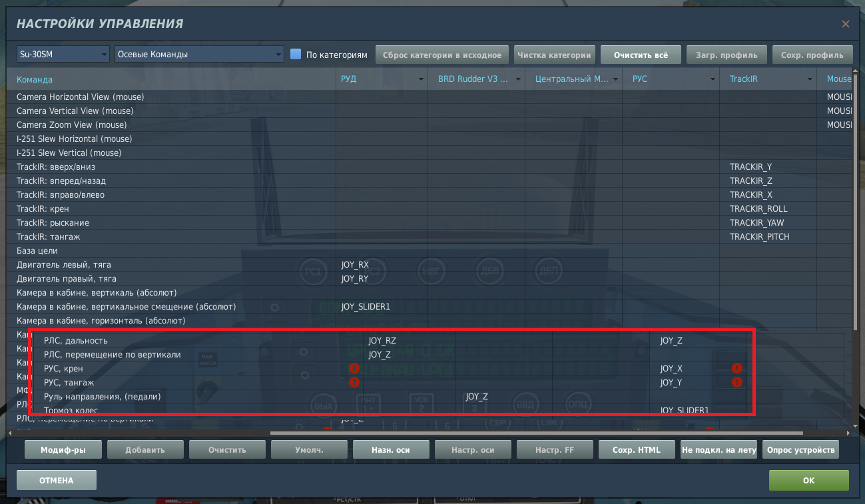Image resolution: width=865 pixels, height=504 pixels.
Task: Click the Назн. оси button
Action: click(391, 450)
